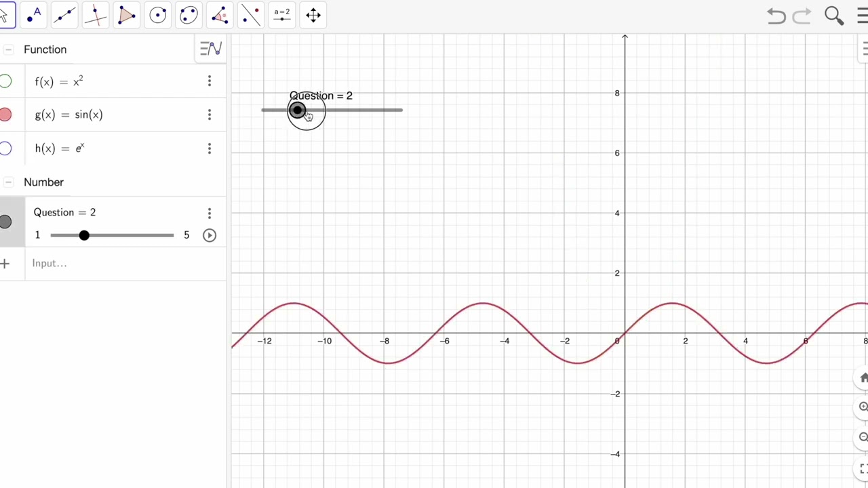The image size is (868, 488).
Task: Click the 'Question = 2' label on graph
Action: (321, 96)
